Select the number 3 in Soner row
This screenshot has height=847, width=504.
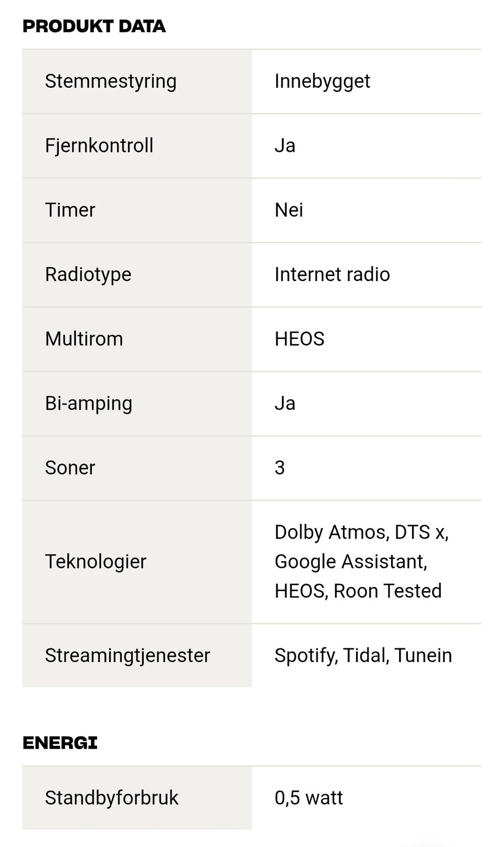[x=279, y=468]
